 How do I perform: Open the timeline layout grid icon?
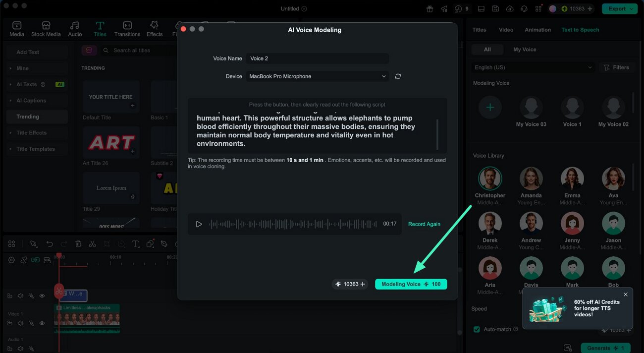11,244
